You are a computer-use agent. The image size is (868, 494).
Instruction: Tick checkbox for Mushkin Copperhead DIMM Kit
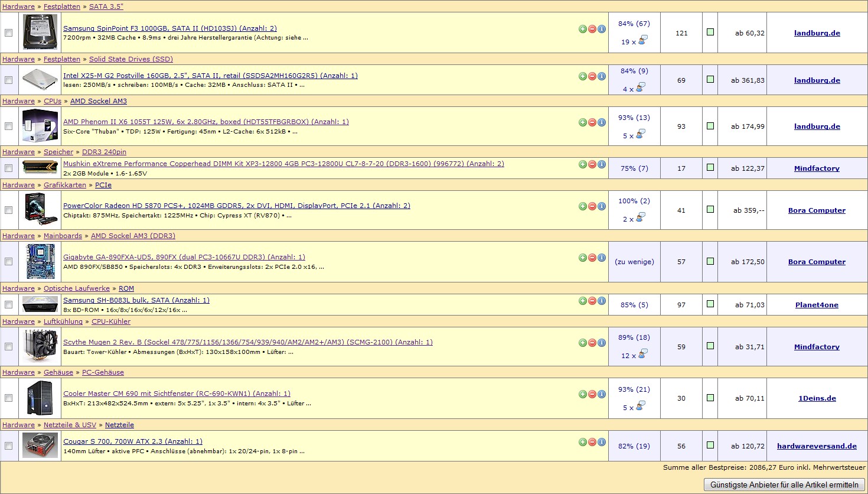[8, 168]
